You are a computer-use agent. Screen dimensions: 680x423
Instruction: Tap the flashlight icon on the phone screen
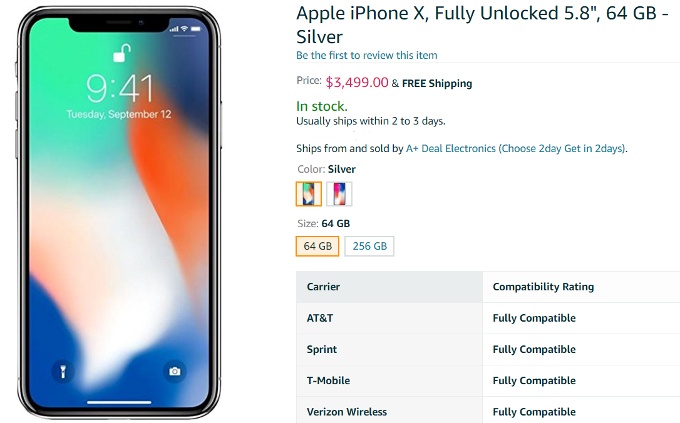62,372
